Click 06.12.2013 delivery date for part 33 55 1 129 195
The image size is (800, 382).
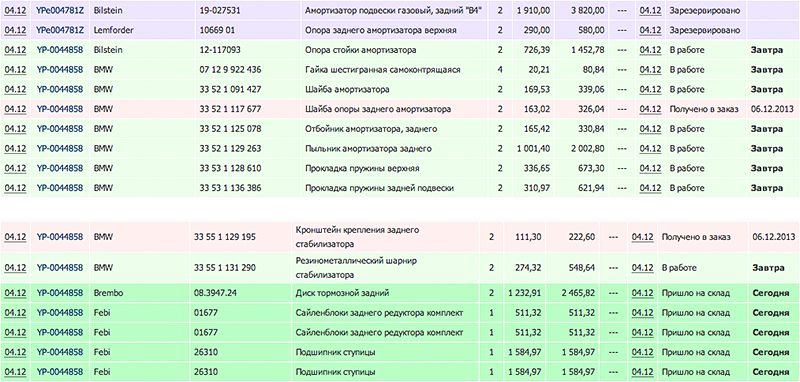774,237
